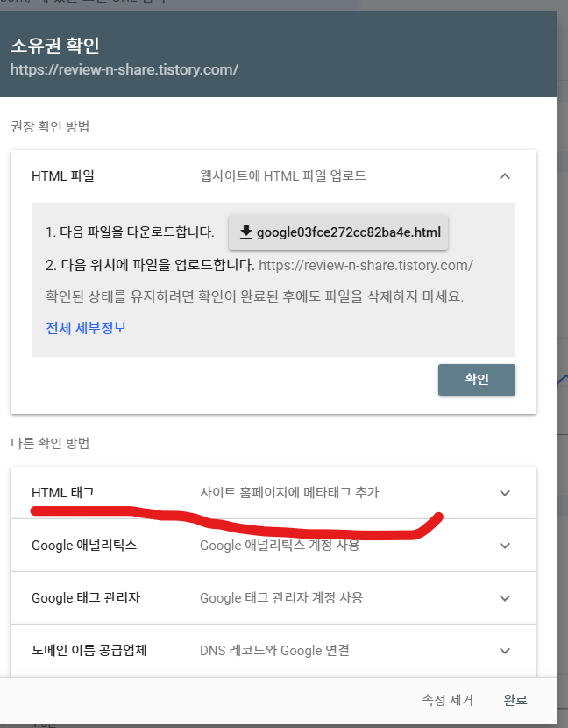The height and width of the screenshot is (728, 568).
Task: Click 웹사이트에 HTML 파일 업로드 description
Action: click(282, 176)
